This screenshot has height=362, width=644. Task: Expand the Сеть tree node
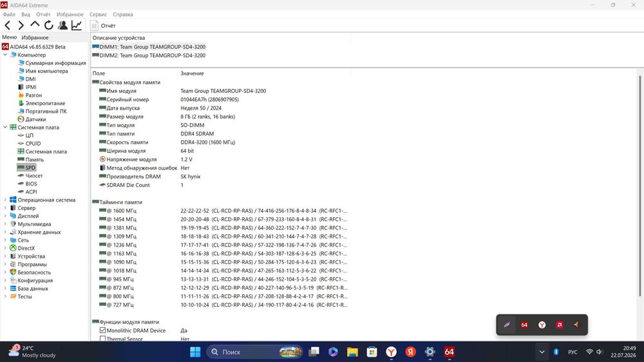[5, 240]
